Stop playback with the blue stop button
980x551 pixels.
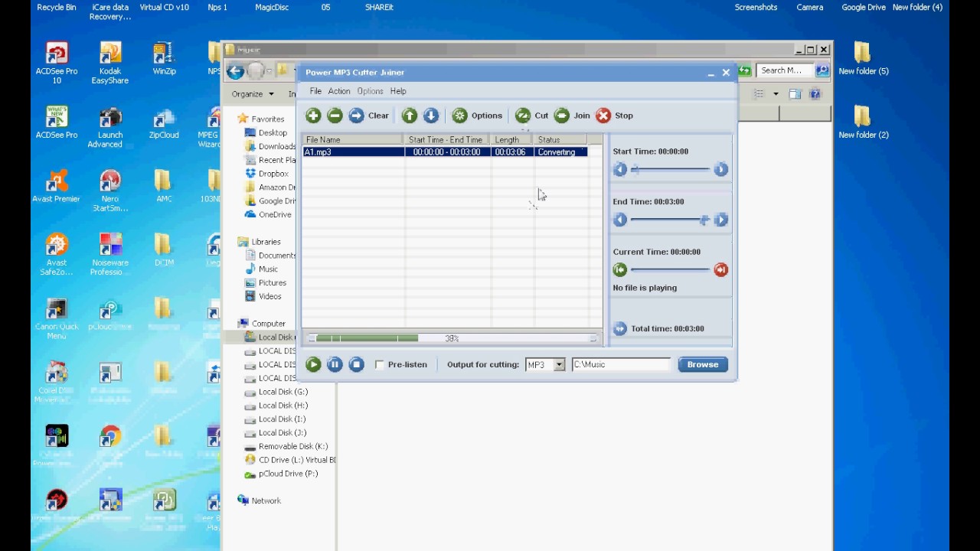[356, 365]
